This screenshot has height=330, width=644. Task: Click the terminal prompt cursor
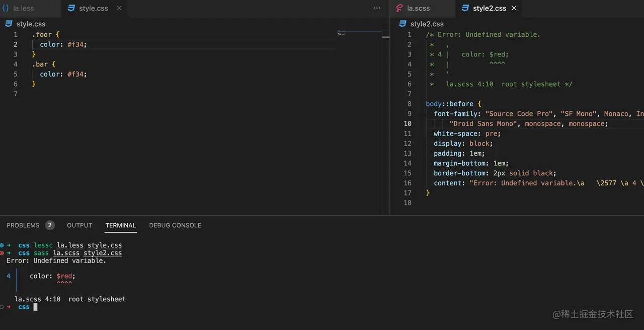coord(35,307)
